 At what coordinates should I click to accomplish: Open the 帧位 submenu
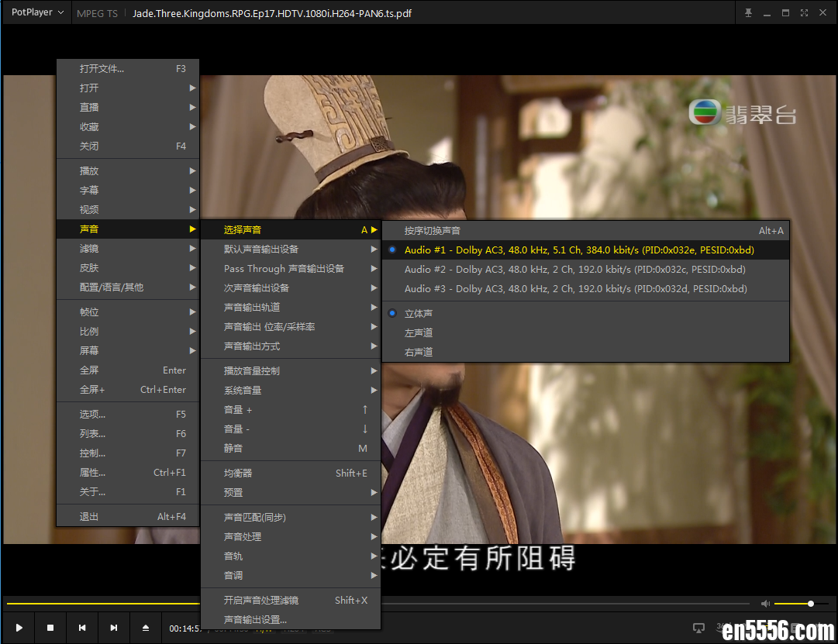coord(128,312)
